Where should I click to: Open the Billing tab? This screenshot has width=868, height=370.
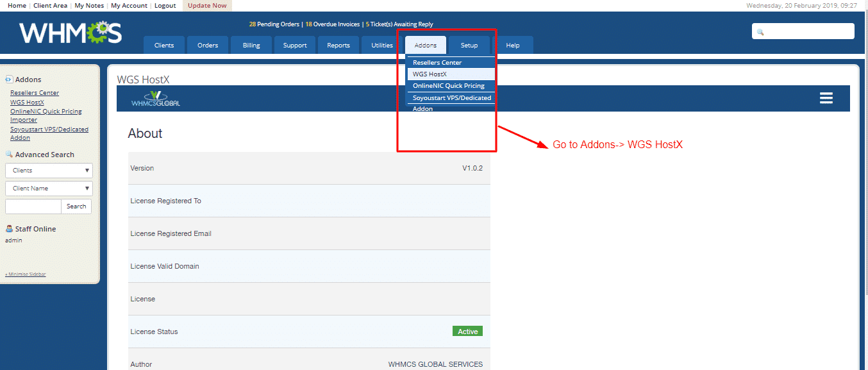pos(251,45)
